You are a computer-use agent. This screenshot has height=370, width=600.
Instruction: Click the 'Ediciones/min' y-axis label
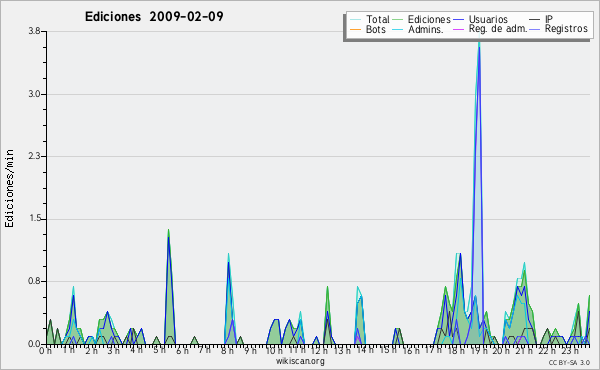[x=9, y=188]
